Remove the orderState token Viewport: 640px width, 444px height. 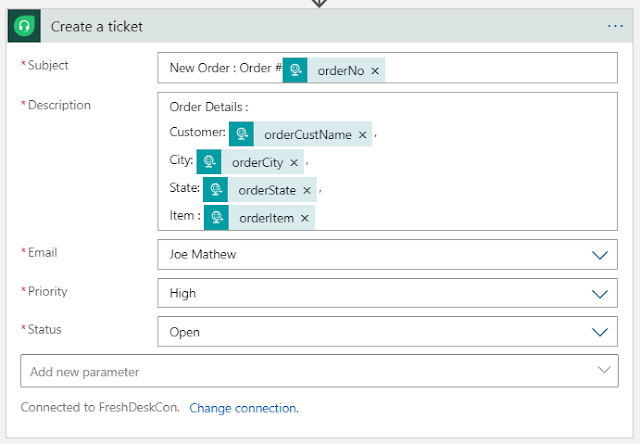coord(307,190)
